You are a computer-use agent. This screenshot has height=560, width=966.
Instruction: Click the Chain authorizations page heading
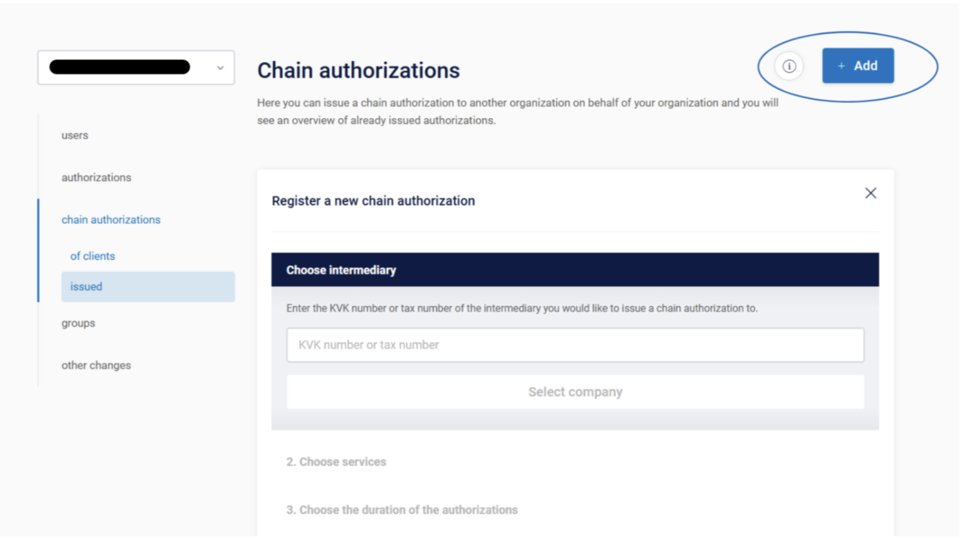[x=358, y=70]
